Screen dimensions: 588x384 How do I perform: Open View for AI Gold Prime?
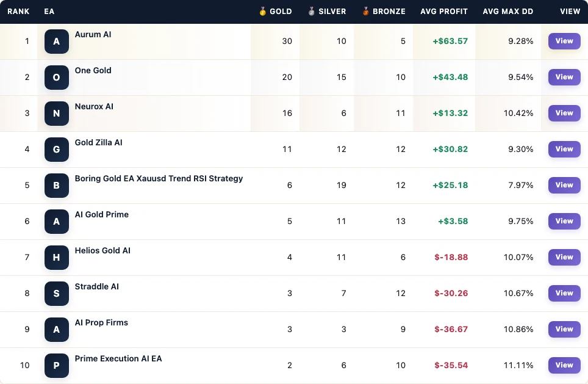coord(564,221)
